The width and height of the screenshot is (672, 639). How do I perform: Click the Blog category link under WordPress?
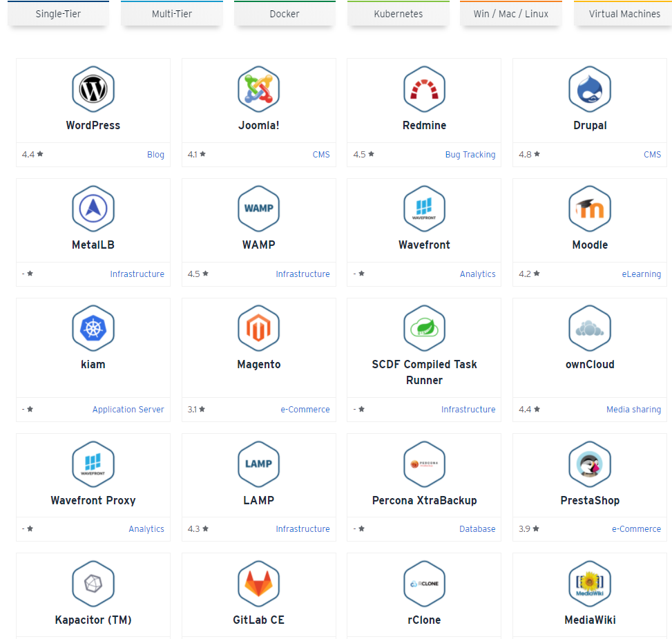click(x=155, y=154)
